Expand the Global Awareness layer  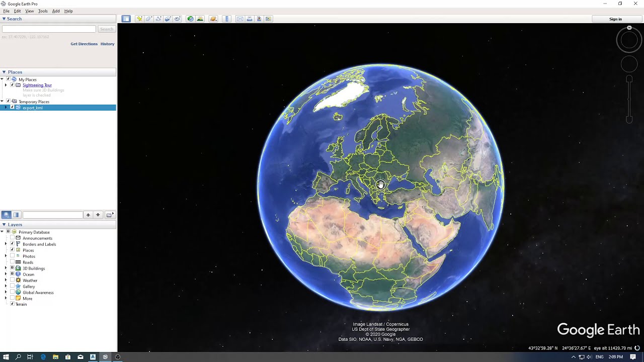pos(6,293)
